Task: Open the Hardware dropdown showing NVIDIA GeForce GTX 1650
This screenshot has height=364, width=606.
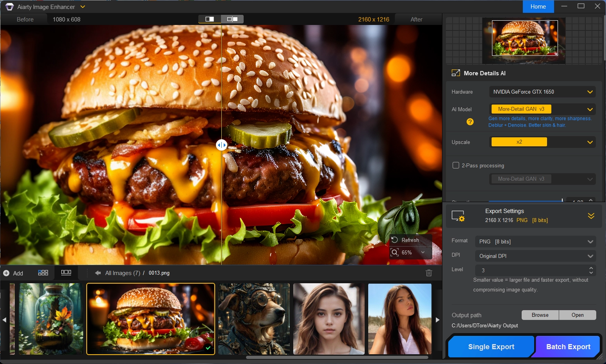Action: point(542,92)
